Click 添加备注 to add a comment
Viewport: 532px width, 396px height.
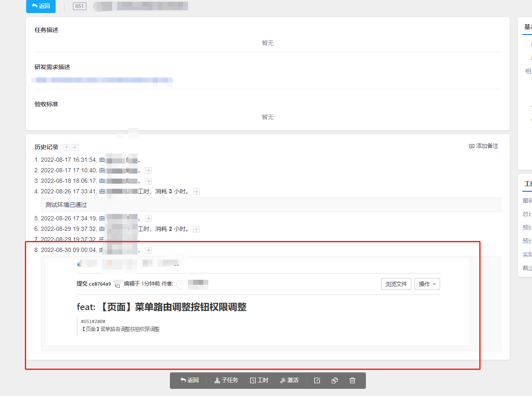point(484,146)
